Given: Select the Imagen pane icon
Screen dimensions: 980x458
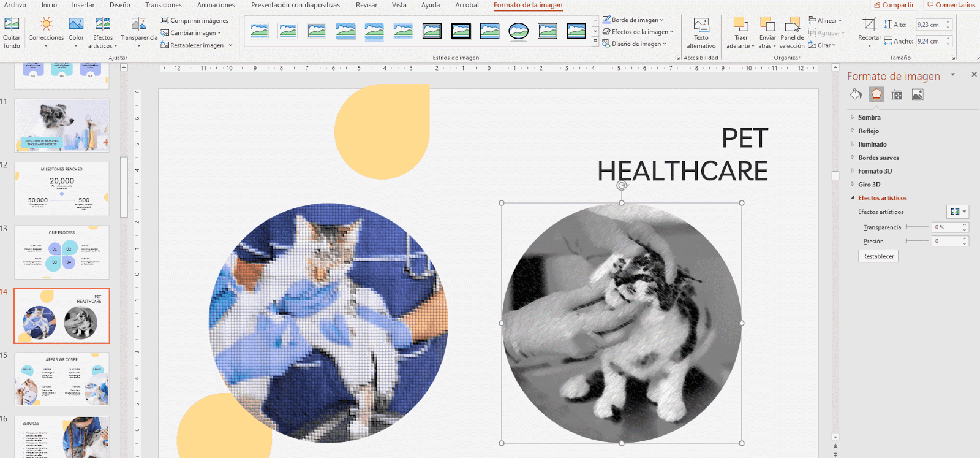Looking at the screenshot, I should click(918, 94).
